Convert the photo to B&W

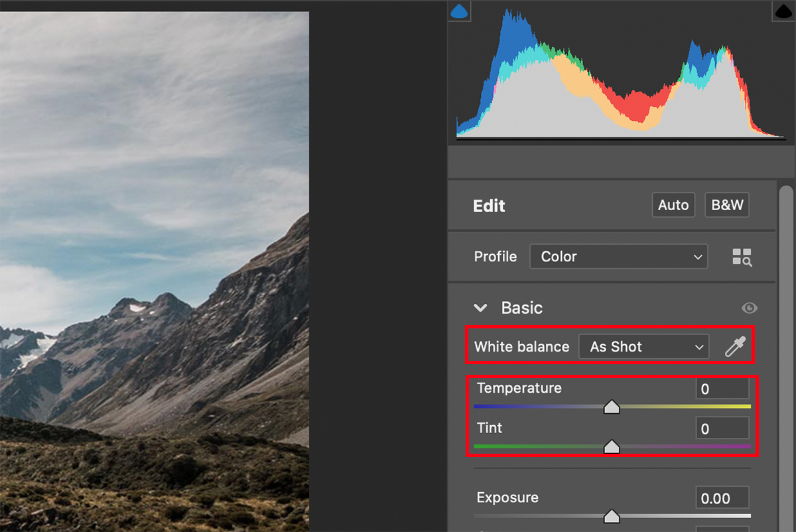click(726, 205)
